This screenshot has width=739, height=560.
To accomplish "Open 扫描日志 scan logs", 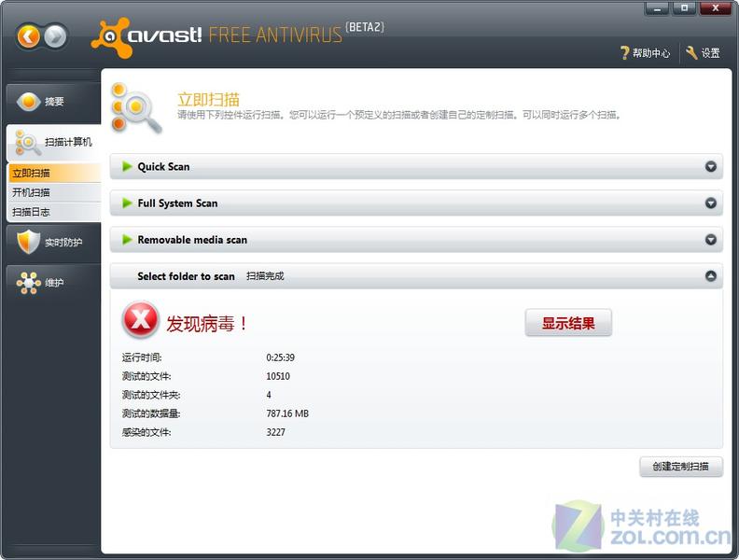I will click(x=55, y=212).
